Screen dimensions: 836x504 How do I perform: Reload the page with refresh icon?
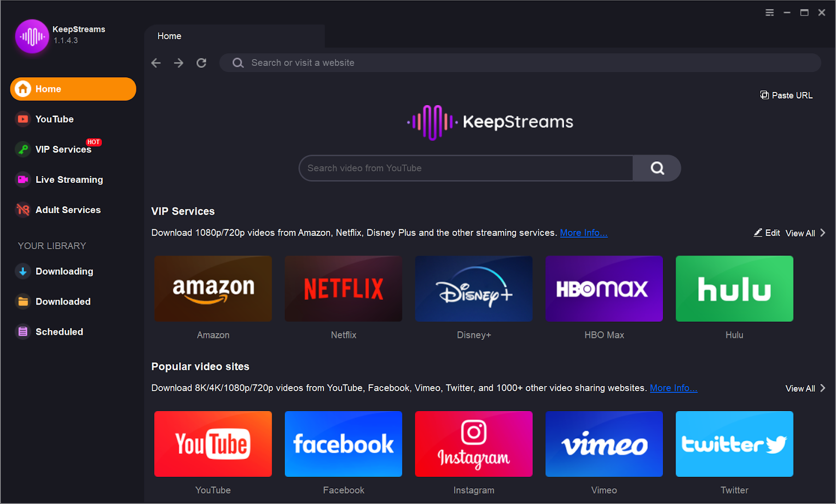201,63
